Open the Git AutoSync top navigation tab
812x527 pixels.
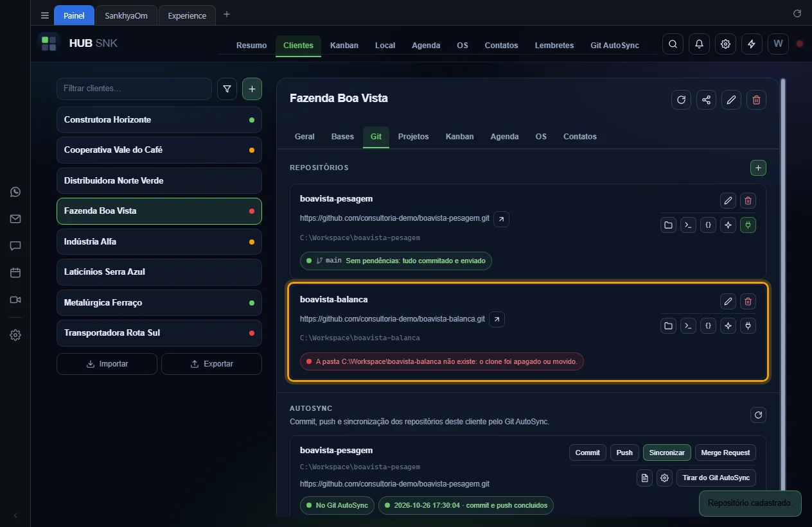click(615, 46)
